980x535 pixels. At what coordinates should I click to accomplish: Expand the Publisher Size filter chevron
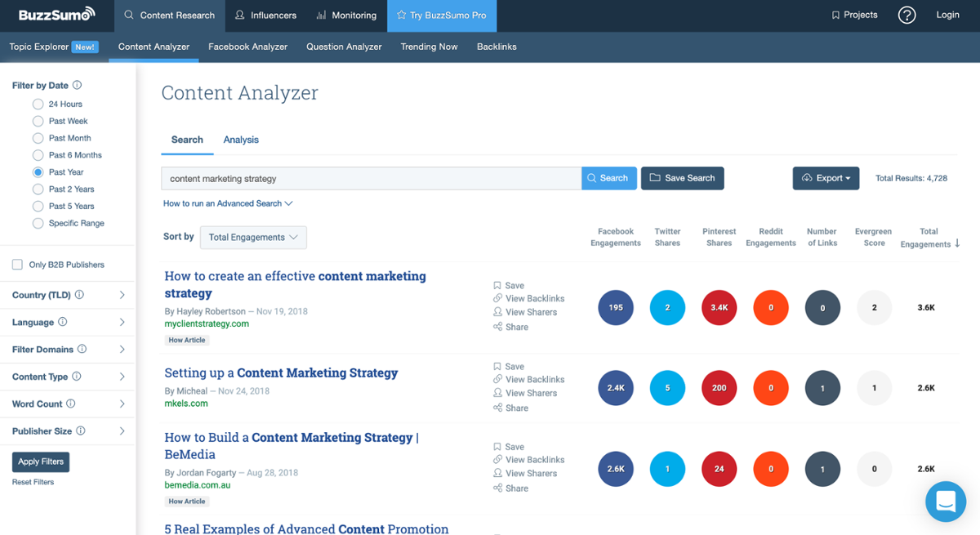pos(122,431)
